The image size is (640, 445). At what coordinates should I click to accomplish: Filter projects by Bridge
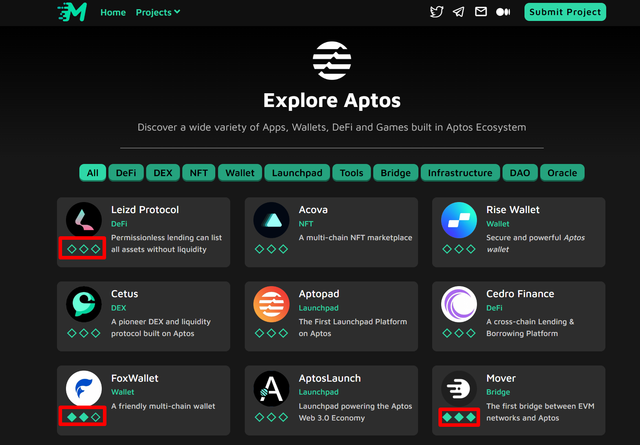pos(396,173)
